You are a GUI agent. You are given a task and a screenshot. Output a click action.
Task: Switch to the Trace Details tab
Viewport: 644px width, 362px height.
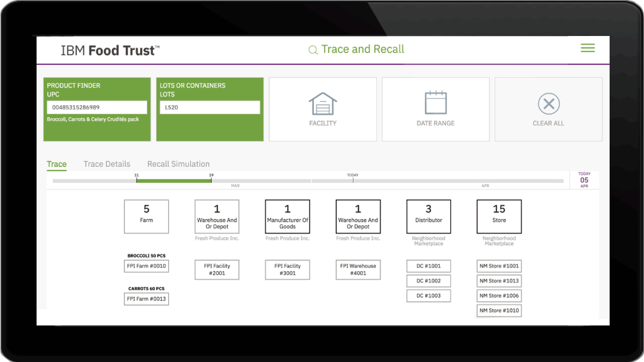point(107,164)
